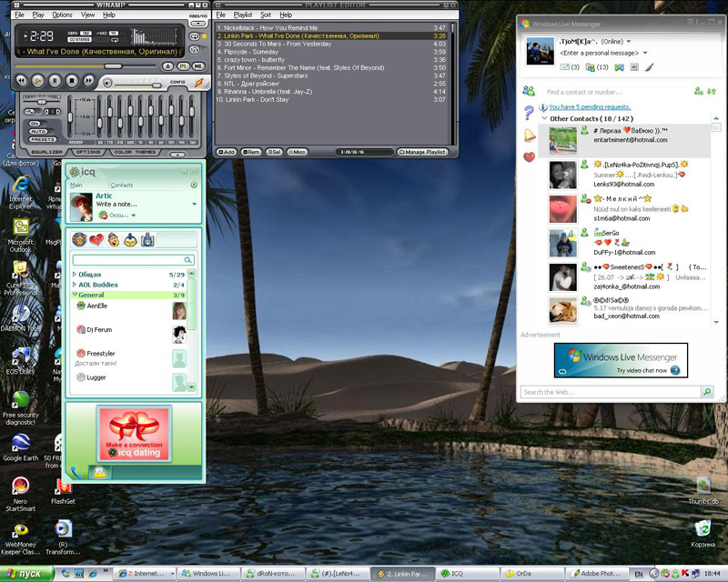The height and width of the screenshot is (582, 728).
Task: Click the ICQ angry bird face icon
Action: pyautogui.click(x=130, y=240)
